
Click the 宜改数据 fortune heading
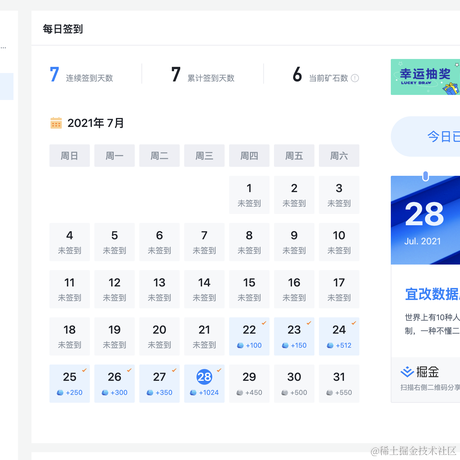pos(432,294)
